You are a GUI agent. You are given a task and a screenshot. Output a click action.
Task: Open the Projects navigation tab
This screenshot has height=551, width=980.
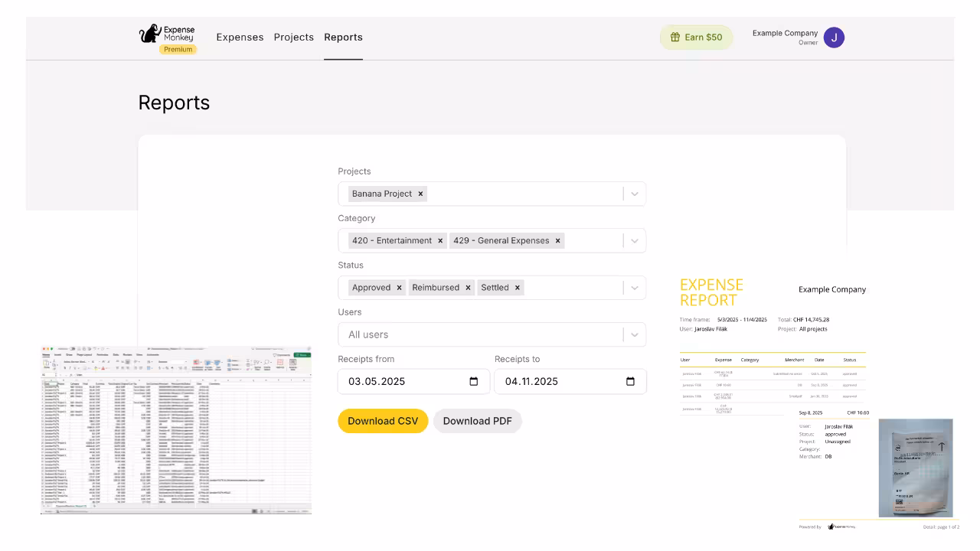pyautogui.click(x=293, y=37)
